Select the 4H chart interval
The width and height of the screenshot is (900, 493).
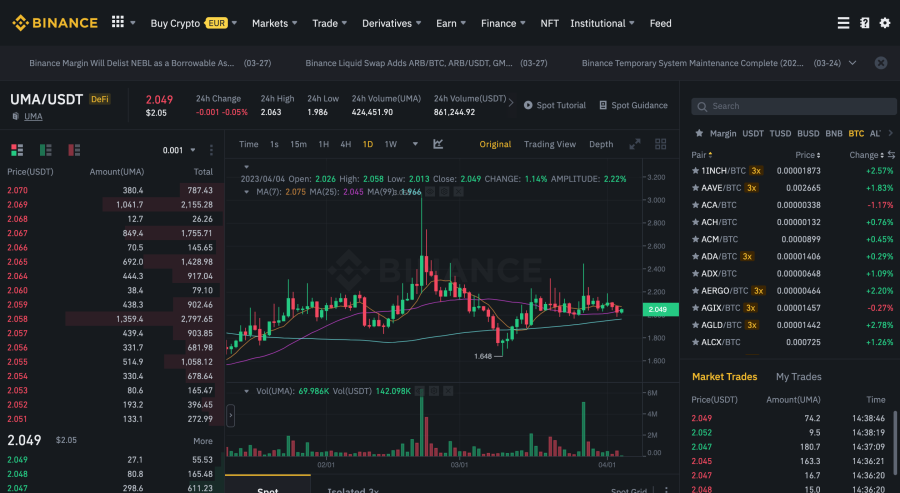click(x=346, y=144)
